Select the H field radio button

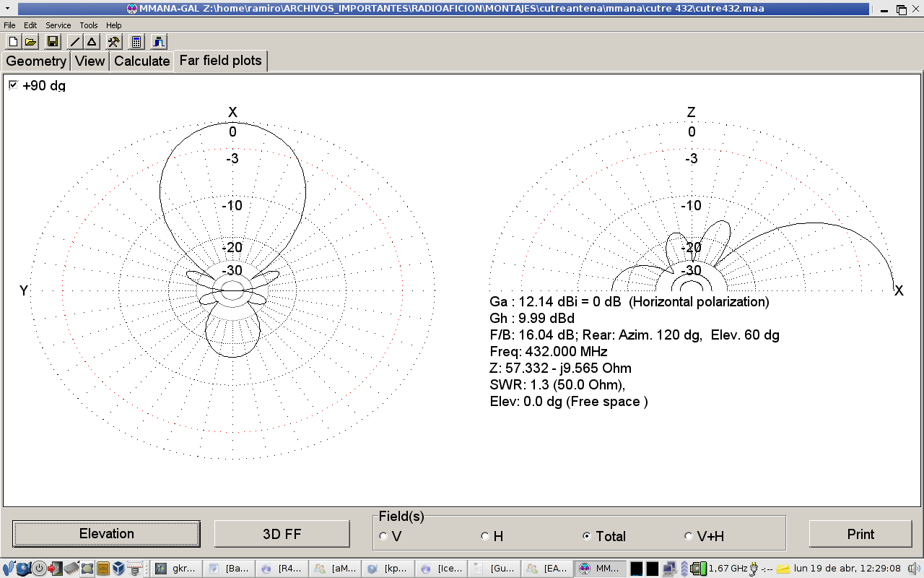(485, 536)
